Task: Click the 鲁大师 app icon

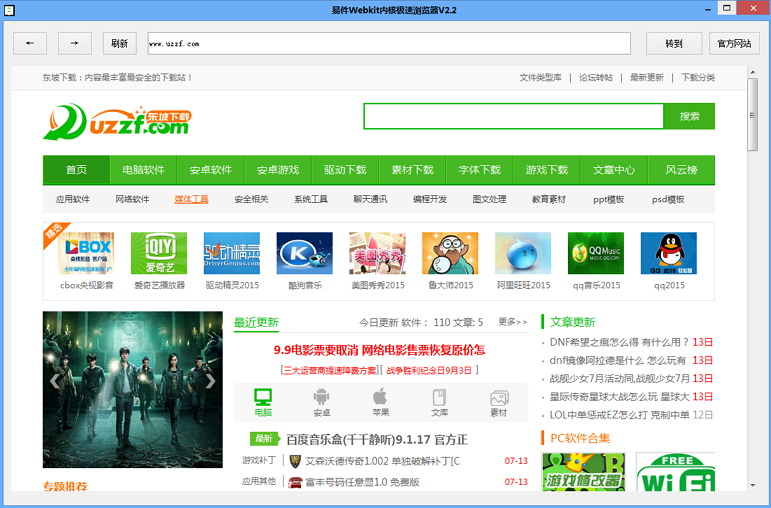Action: tap(450, 253)
